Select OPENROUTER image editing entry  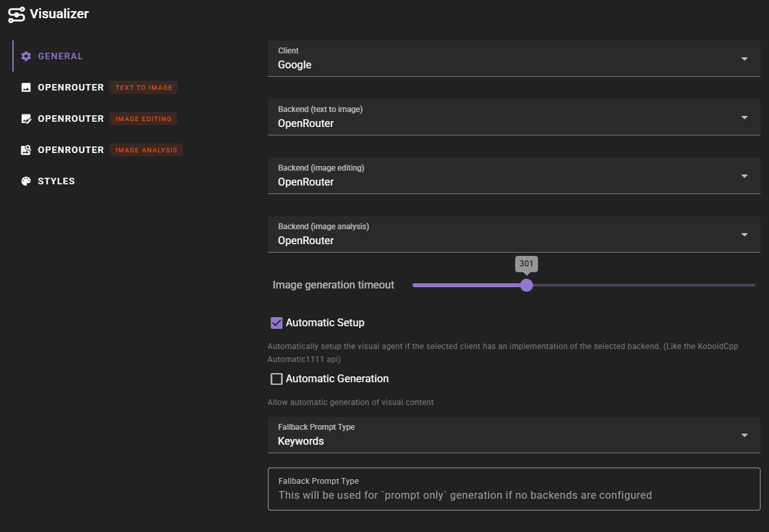(x=70, y=118)
